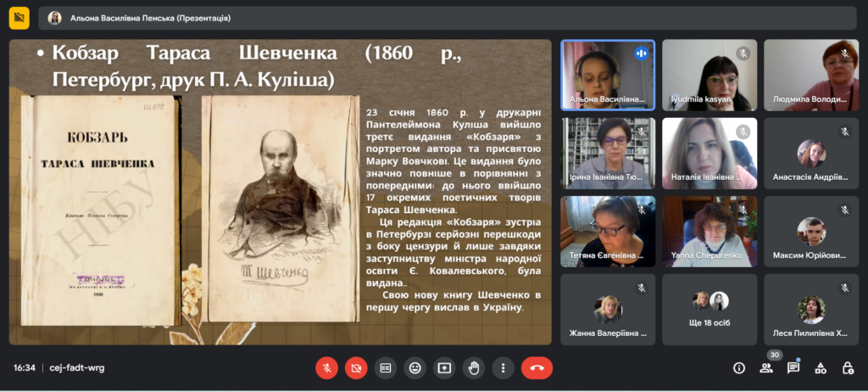Open the chat with everyone panel
The image size is (868, 392).
pos(793,368)
